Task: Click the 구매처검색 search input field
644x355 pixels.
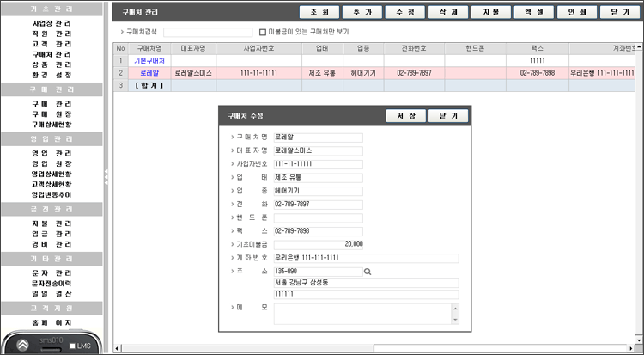Action: pos(208,32)
